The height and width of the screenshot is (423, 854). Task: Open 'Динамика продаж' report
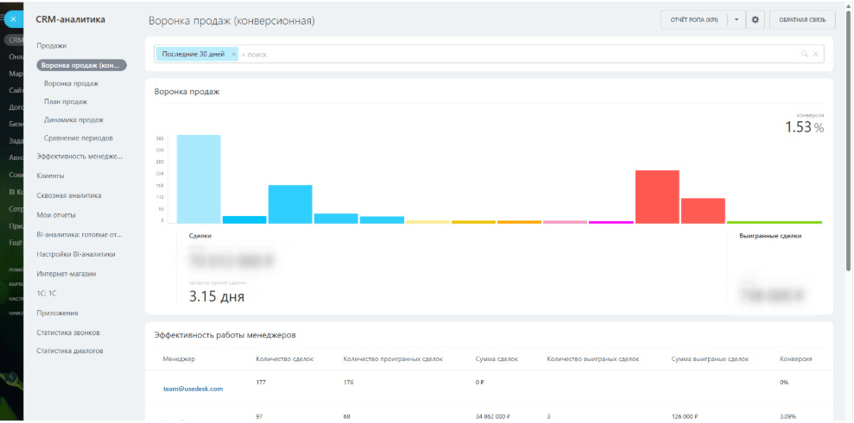pyautogui.click(x=74, y=120)
